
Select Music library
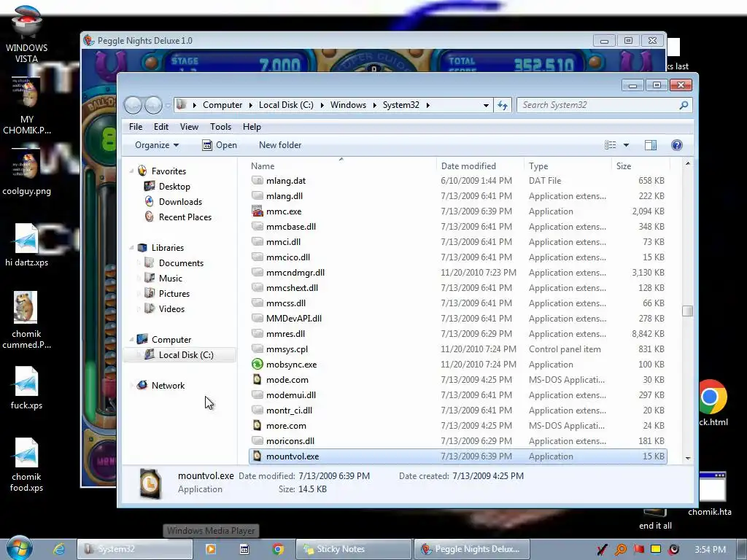coord(171,278)
